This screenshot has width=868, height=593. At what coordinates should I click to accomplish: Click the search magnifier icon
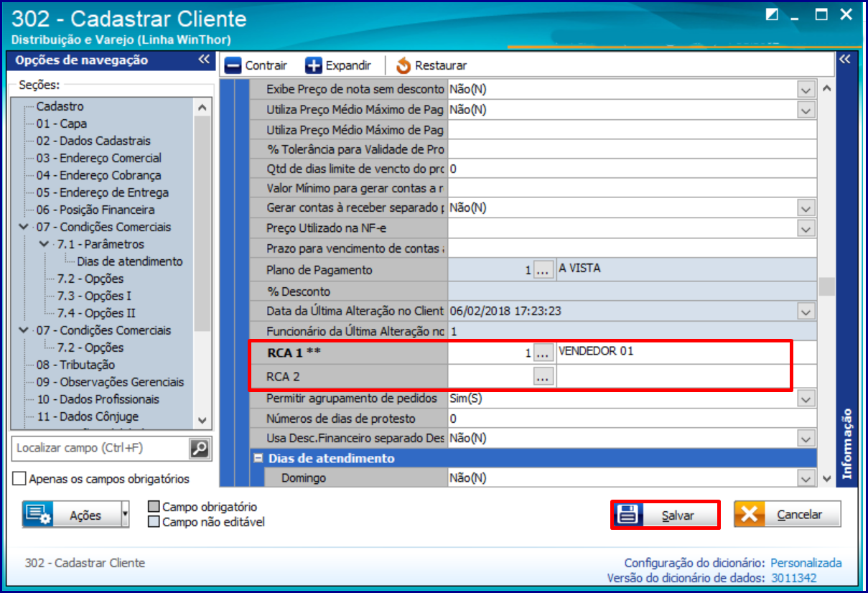point(199,449)
